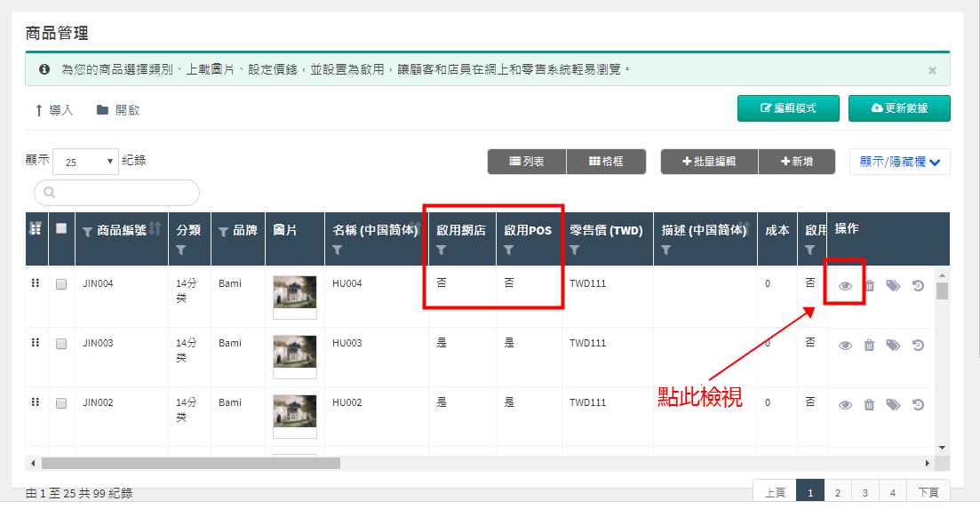
Task: Click history icon for JIN002
Action: (918, 405)
